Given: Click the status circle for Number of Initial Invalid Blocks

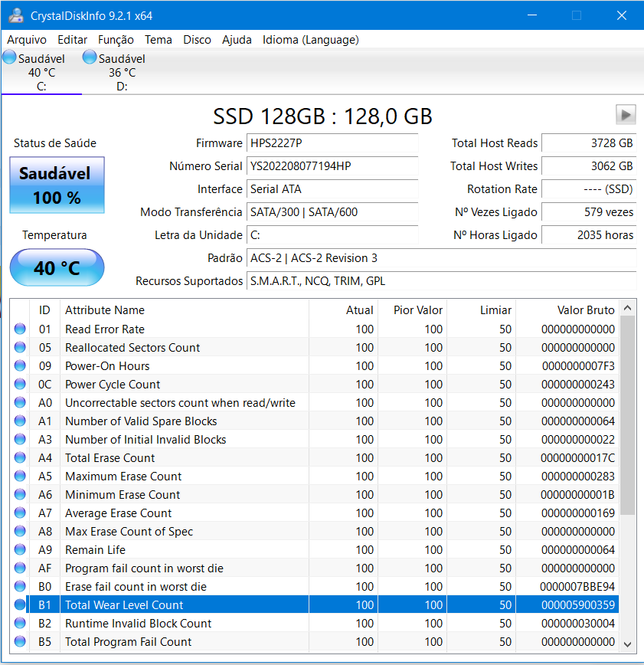Looking at the screenshot, I should 20,439.
